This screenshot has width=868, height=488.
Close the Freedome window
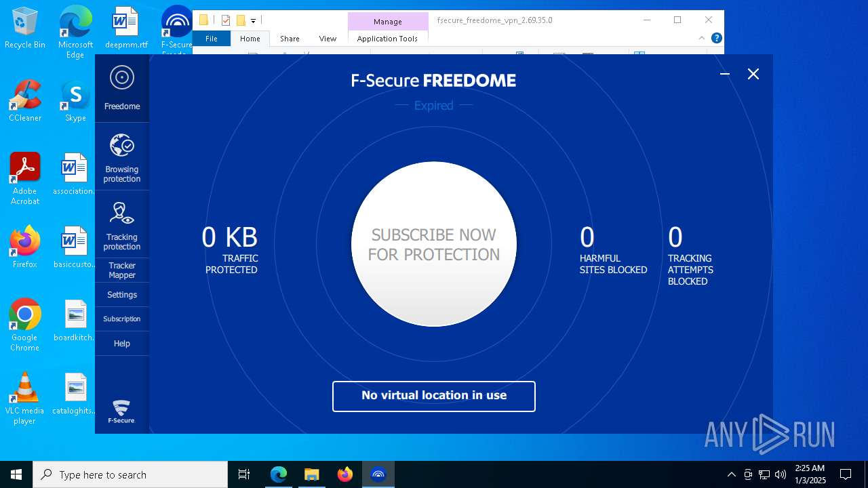coord(753,74)
